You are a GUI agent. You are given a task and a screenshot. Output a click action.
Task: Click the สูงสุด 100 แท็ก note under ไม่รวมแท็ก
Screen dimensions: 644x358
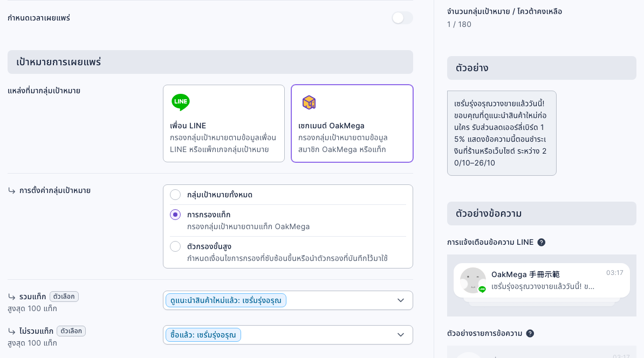(x=32, y=343)
